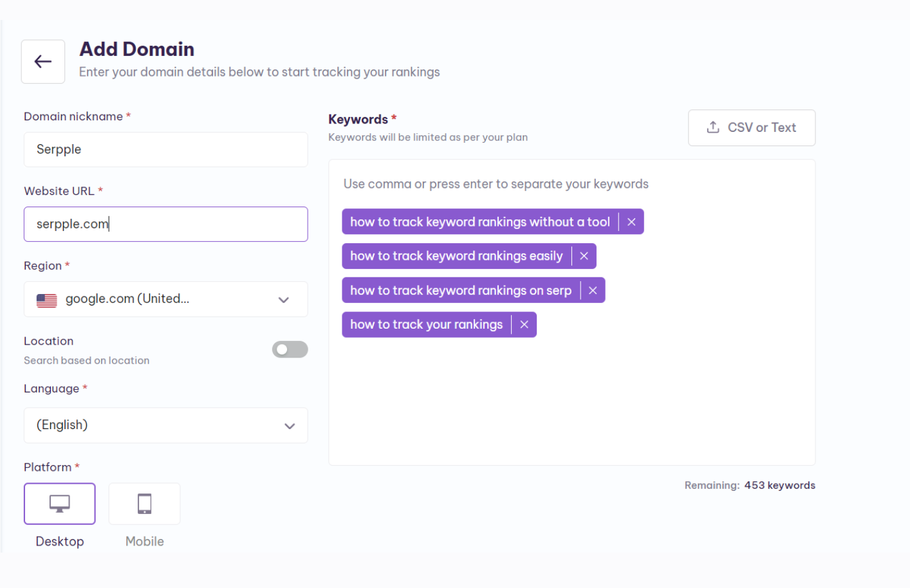The height and width of the screenshot is (588, 910).
Task: Click the upload icon beside CSV or Text
Action: pos(713,127)
